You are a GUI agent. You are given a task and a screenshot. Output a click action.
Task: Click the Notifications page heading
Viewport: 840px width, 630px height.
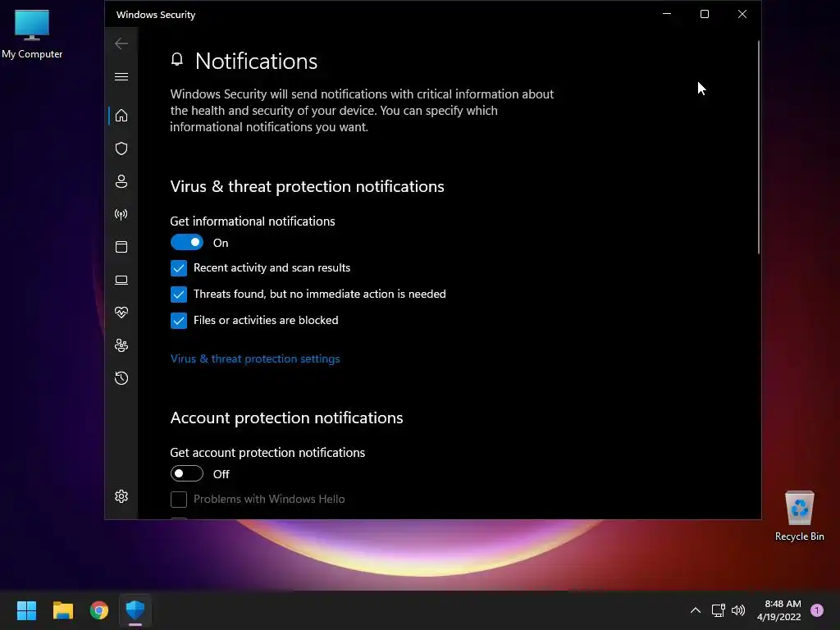click(256, 61)
